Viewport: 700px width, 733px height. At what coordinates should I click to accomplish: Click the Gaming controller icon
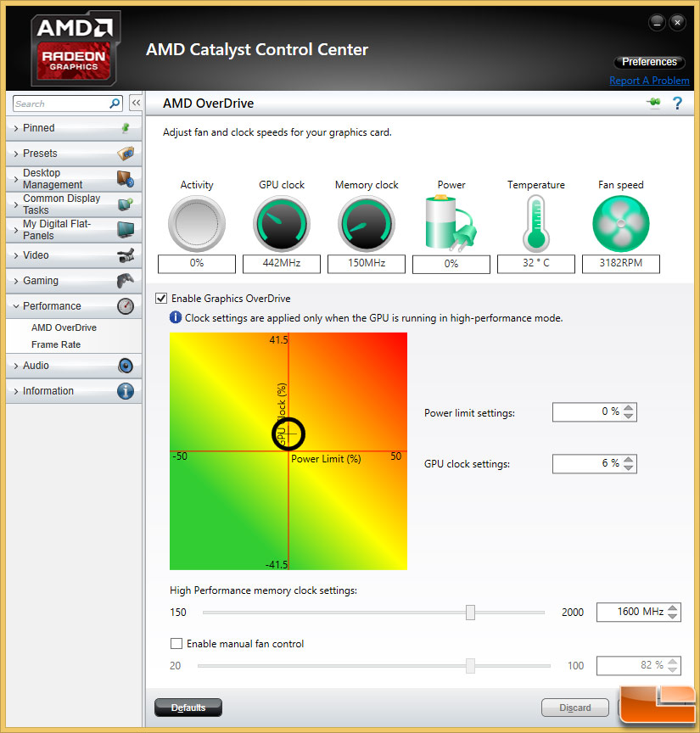[x=126, y=281]
